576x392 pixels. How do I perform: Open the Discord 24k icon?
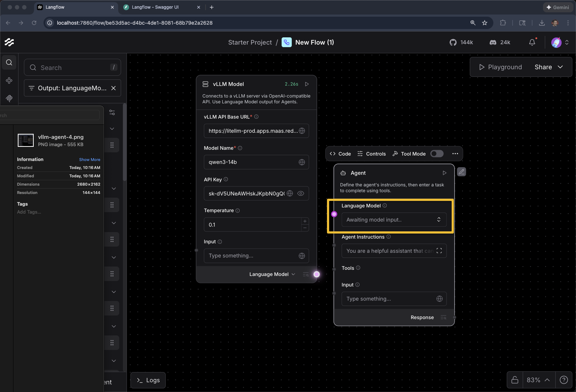[493, 42]
